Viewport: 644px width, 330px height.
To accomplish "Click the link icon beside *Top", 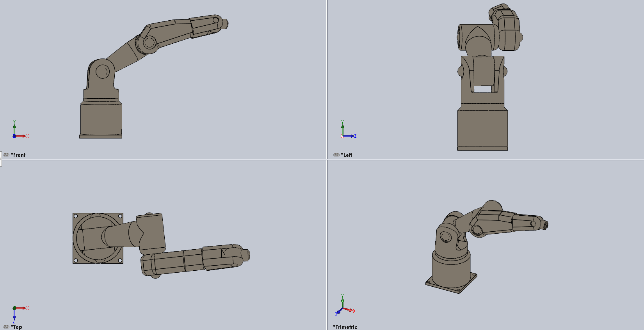I will [x=6, y=327].
